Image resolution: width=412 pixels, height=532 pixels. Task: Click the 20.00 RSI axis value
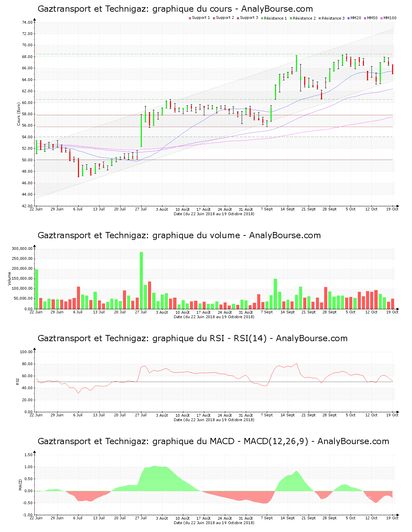click(x=27, y=400)
